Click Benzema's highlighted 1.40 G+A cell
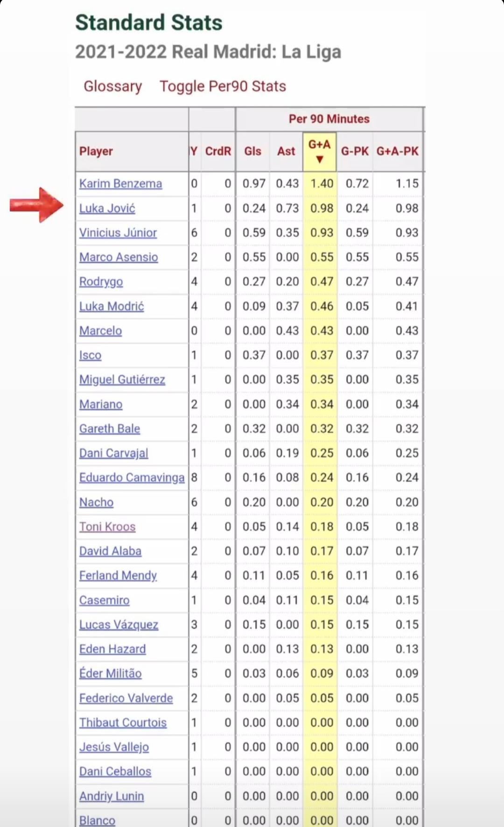This screenshot has width=504, height=827. coord(322,184)
